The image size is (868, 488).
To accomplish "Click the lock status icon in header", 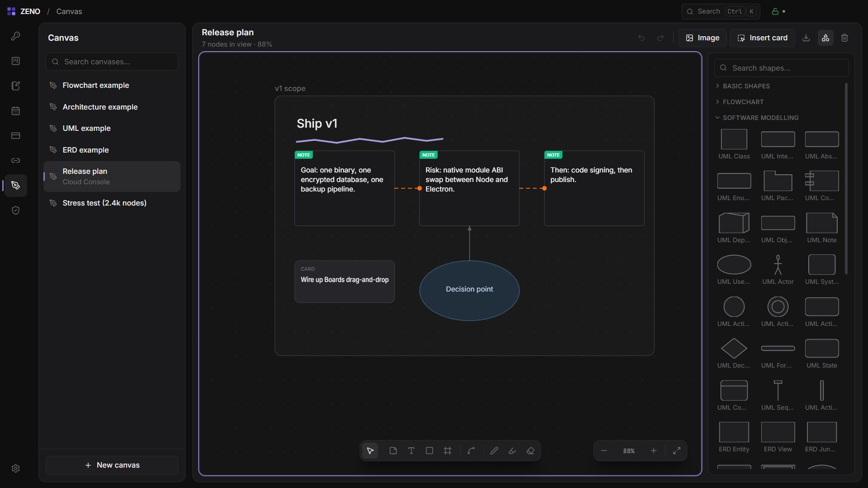I will point(775,12).
